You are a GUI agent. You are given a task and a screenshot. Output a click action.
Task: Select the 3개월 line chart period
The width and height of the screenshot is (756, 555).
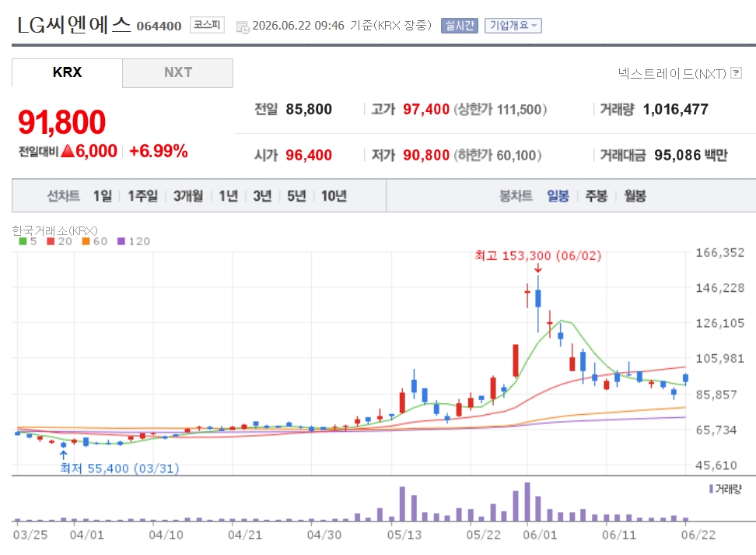pos(188,196)
